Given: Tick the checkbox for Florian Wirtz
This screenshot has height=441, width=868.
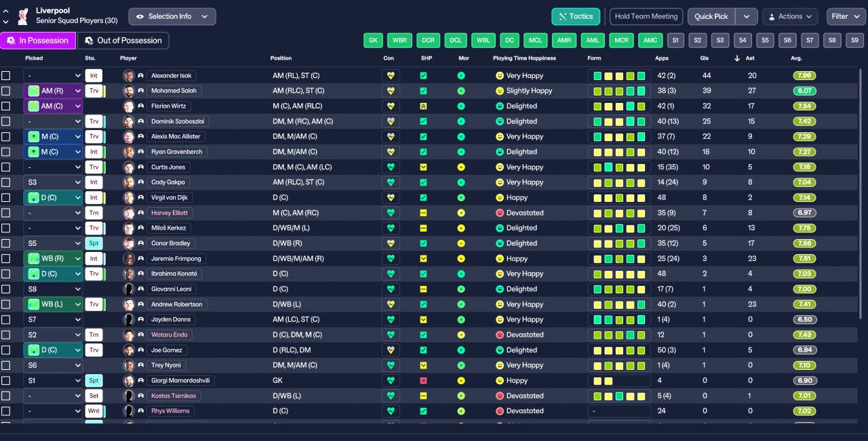Looking at the screenshot, I should click(x=6, y=106).
